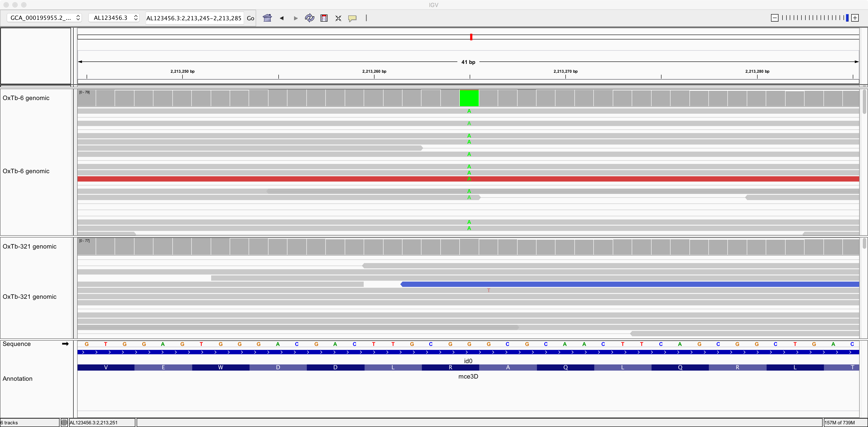Click the green coverage bar in OxTb-6
868x427 pixels.
point(469,98)
